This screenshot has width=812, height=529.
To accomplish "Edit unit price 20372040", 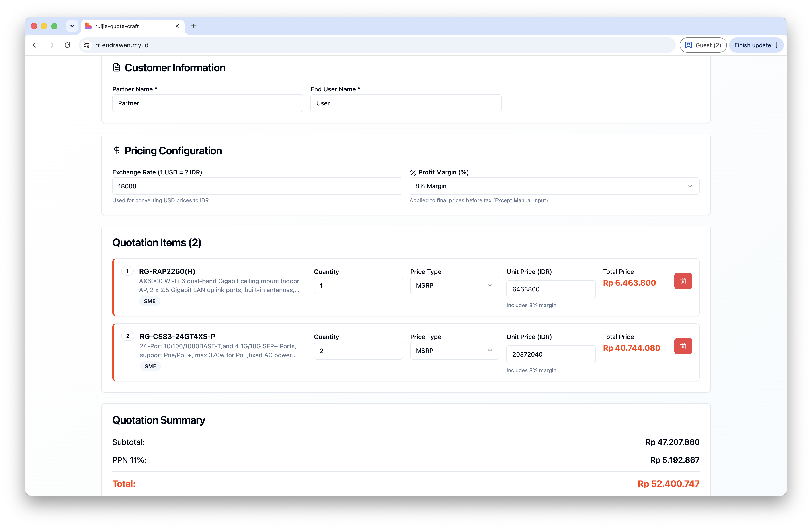I will (551, 355).
